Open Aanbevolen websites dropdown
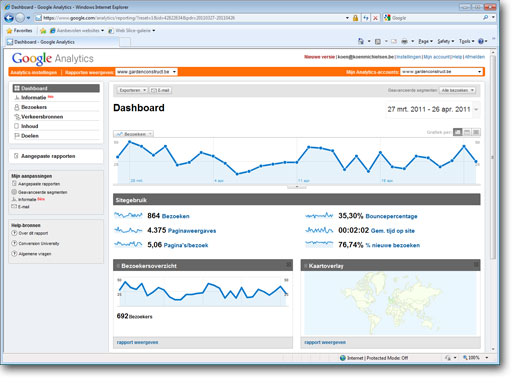The width and height of the screenshot is (520, 385). (77, 31)
